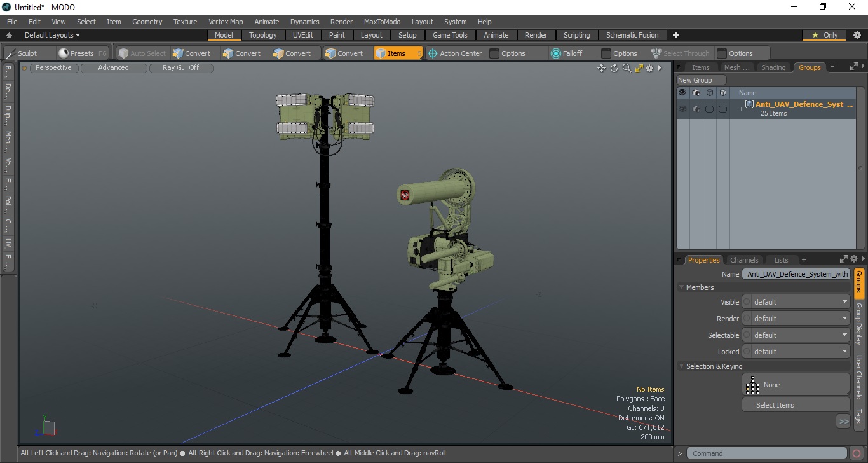This screenshot has width=868, height=463.
Task: Activate Items selection mode button
Action: (398, 53)
